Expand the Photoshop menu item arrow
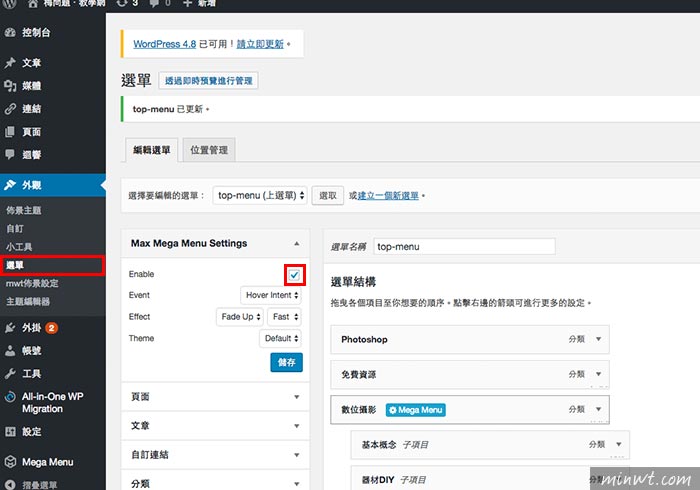Viewport: 700px width, 490px height. (598, 339)
